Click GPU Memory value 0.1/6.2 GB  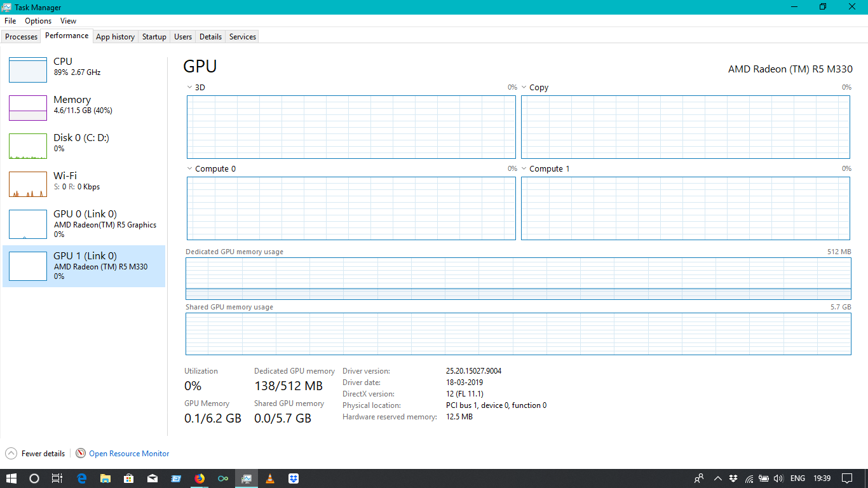tap(213, 418)
